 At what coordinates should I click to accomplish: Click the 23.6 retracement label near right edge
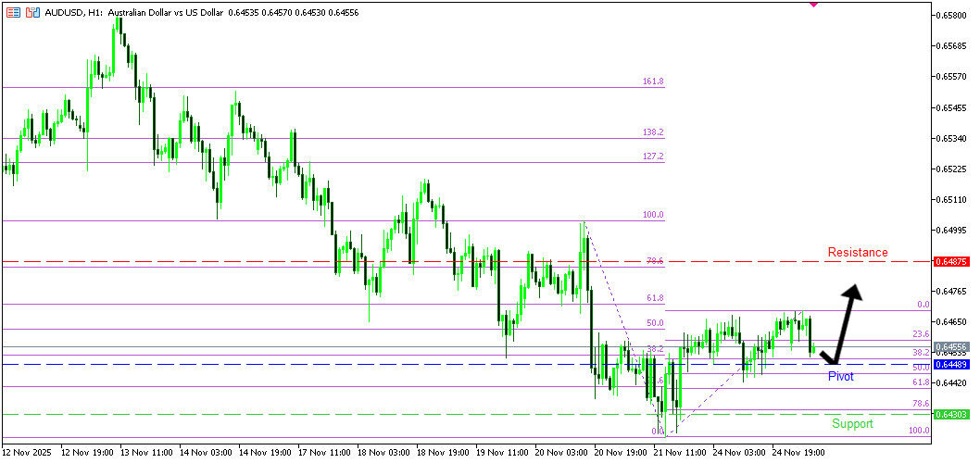pyautogui.click(x=920, y=334)
